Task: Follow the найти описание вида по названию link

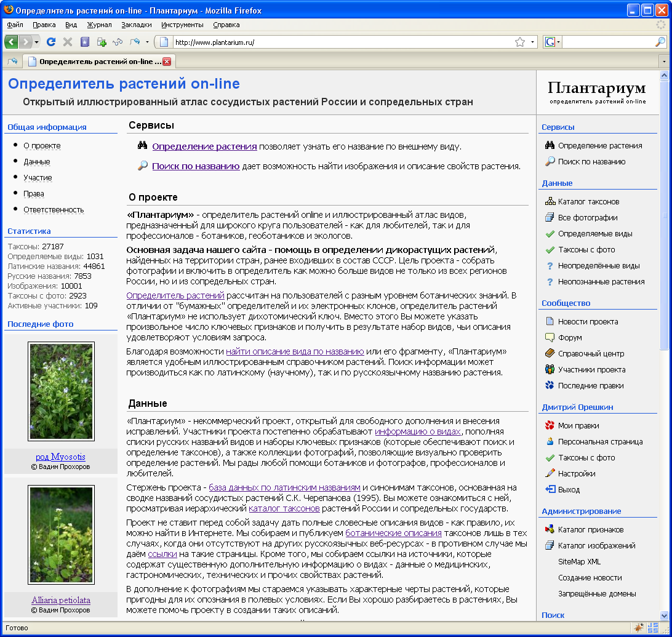Action: click(295, 351)
